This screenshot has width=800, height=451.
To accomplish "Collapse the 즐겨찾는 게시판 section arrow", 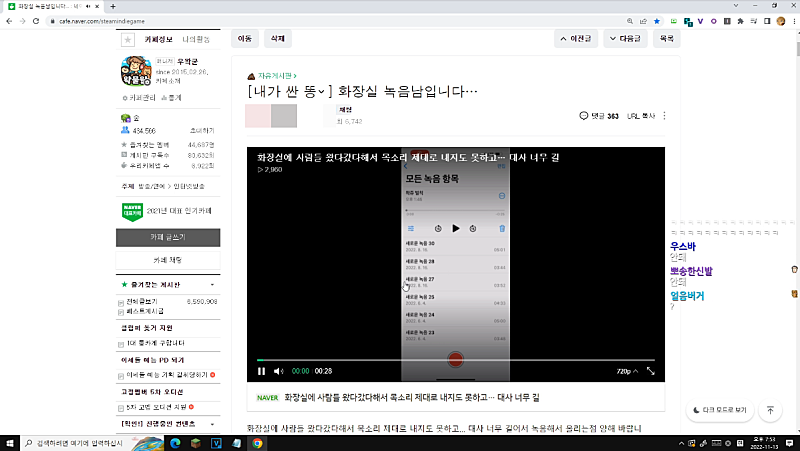I will (210, 285).
